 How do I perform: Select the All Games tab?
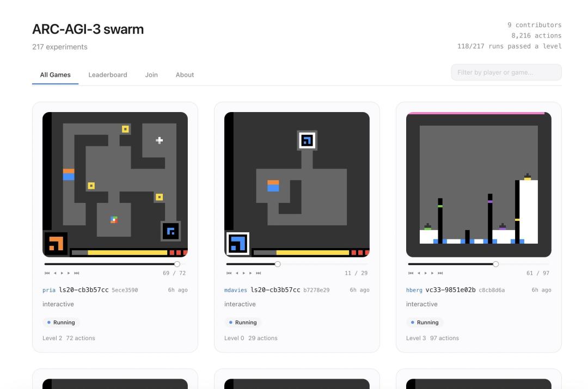[55, 75]
